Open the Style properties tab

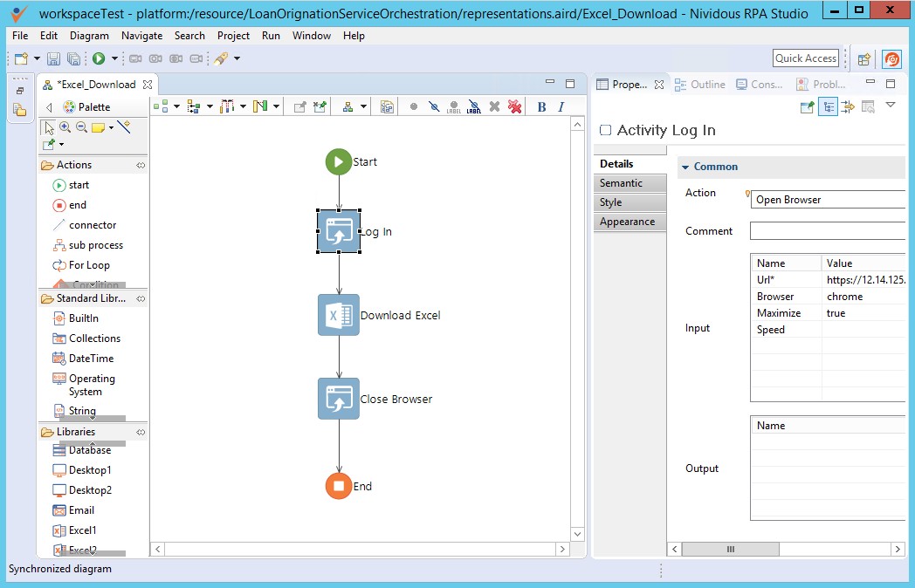629,202
